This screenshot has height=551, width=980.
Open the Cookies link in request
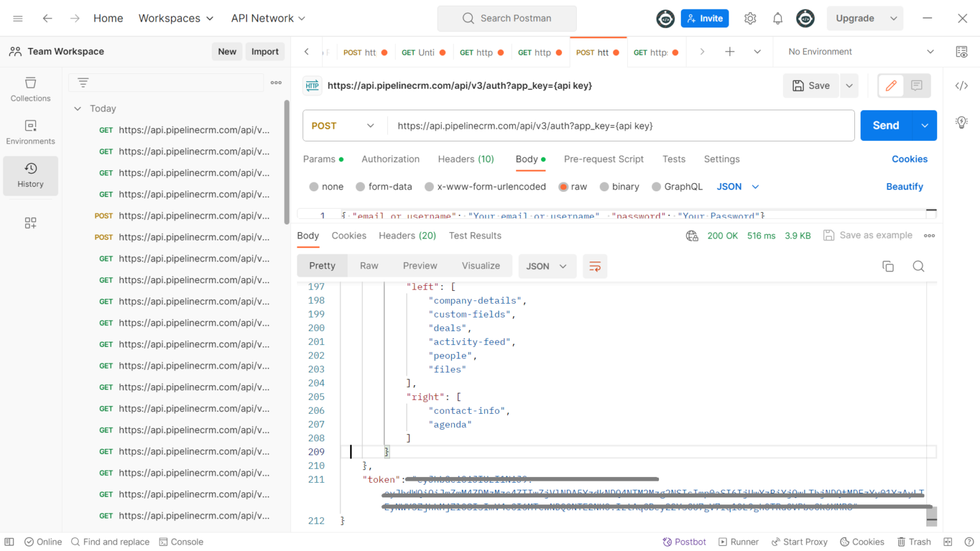point(909,159)
